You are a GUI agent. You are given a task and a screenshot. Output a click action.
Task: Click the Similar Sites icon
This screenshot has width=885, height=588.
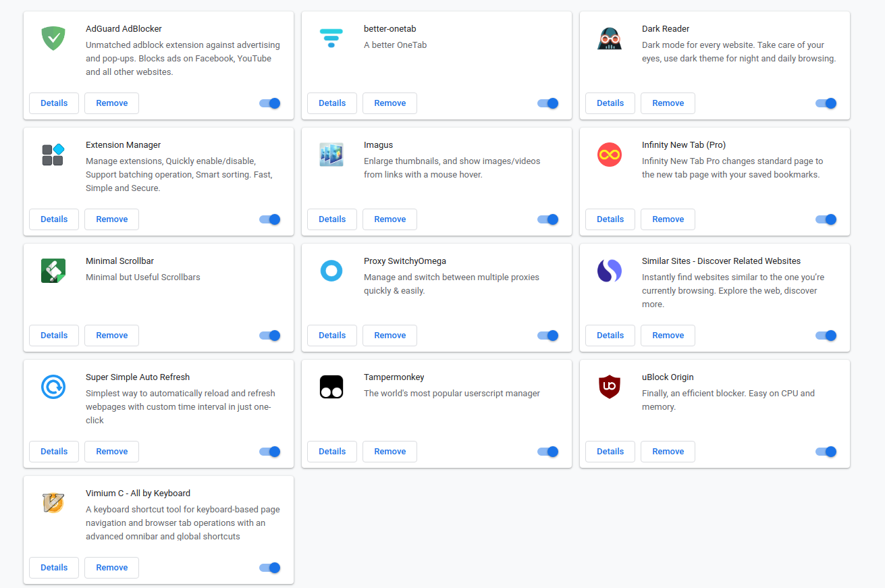click(610, 271)
